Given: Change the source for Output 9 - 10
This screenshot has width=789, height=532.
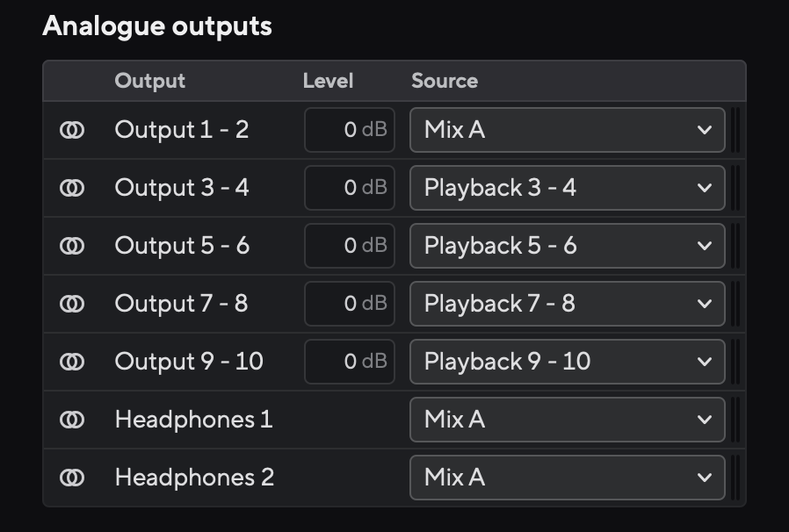Looking at the screenshot, I should (x=567, y=362).
